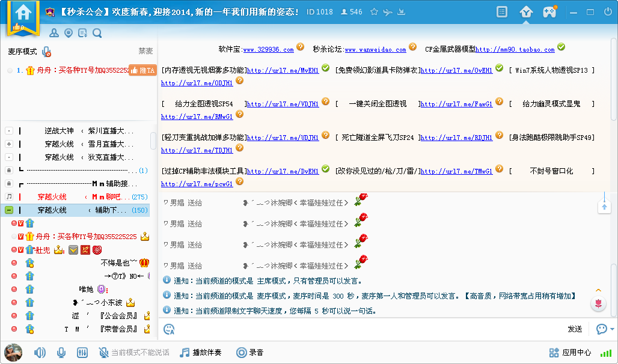Click the green check after mm90.taobao.com link
Screen dimensions: 618x364
pyautogui.click(x=561, y=47)
